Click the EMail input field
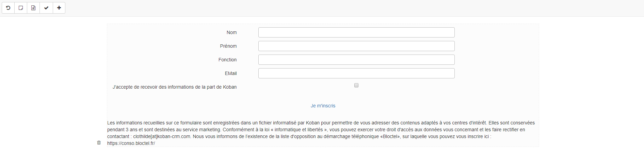The image size is (644, 150). tap(356, 73)
